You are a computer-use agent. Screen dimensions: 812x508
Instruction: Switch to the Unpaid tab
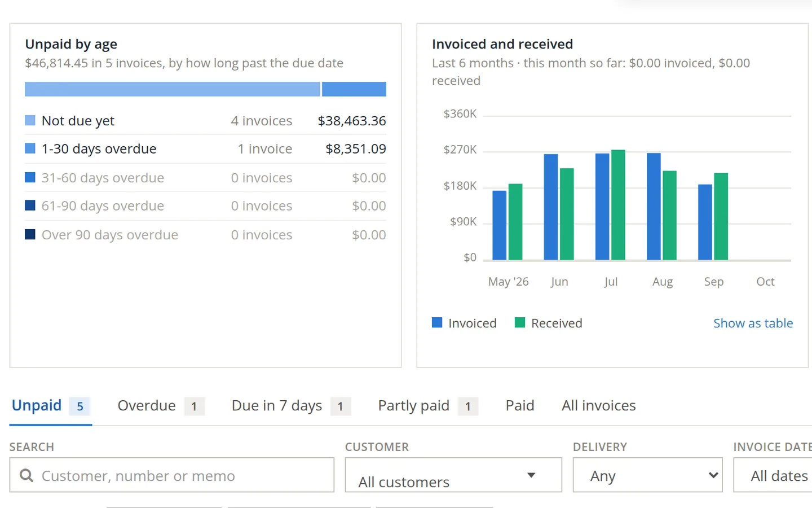50,406
